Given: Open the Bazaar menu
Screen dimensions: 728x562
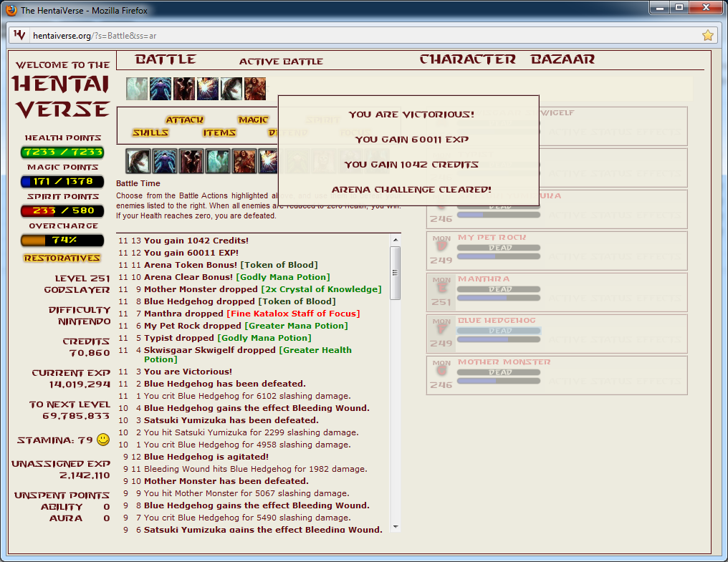Looking at the screenshot, I should pyautogui.click(x=562, y=59).
